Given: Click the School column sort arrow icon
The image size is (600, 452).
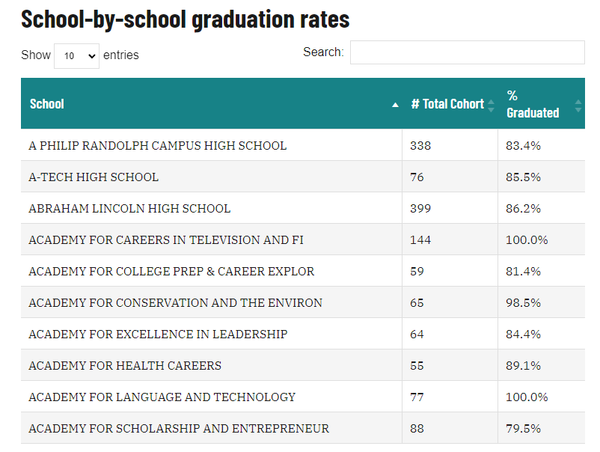Looking at the screenshot, I should click(395, 104).
